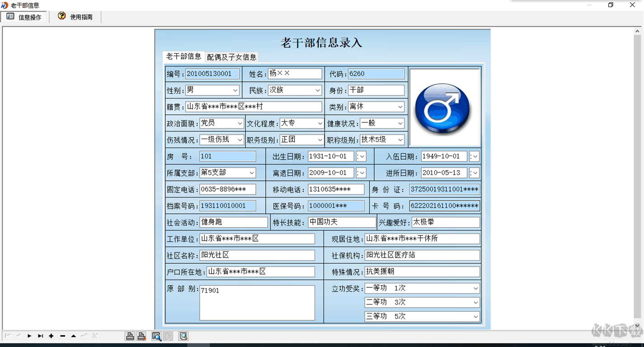Click inside the 姓名 name input field
644x347 pixels.
[x=294, y=73]
